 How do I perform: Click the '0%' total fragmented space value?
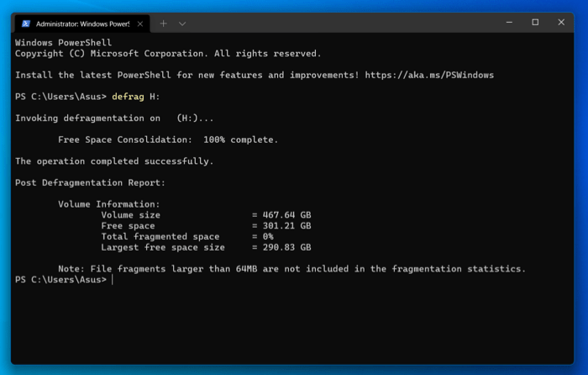[x=268, y=236]
